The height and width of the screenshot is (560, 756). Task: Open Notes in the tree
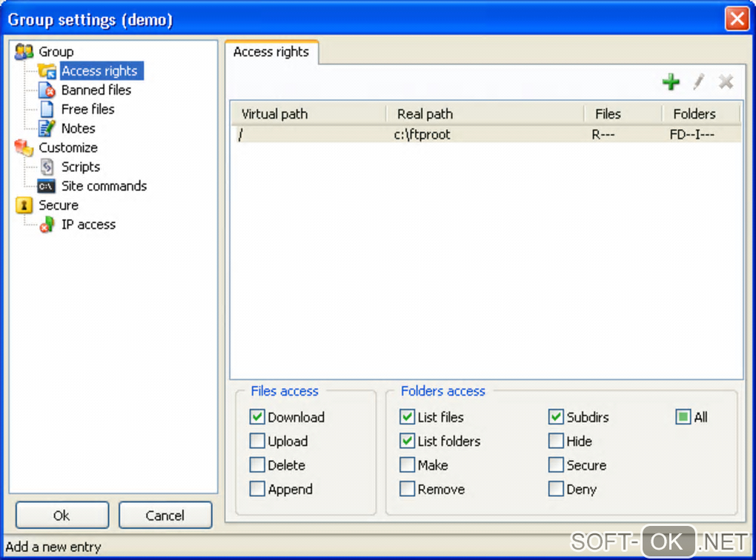(x=78, y=128)
